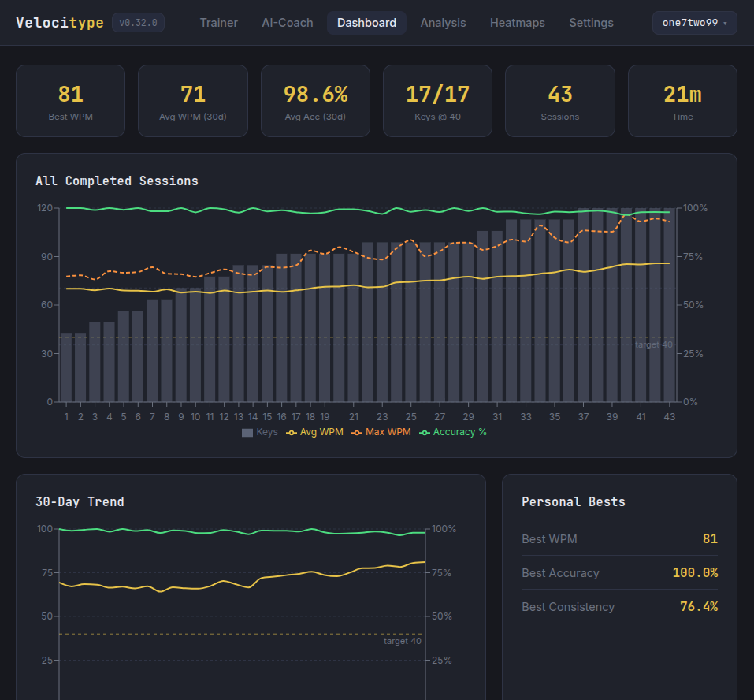Click the 'Best Accuracy' label

pyautogui.click(x=560, y=573)
